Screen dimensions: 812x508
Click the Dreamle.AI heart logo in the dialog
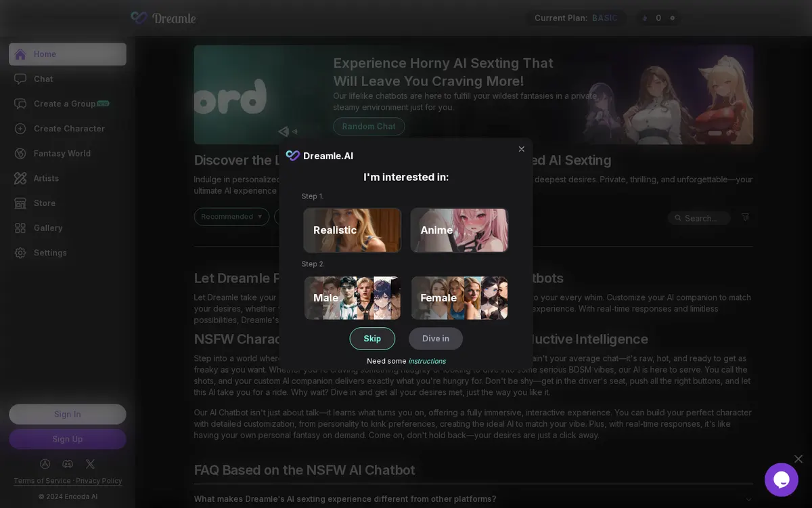292,156
